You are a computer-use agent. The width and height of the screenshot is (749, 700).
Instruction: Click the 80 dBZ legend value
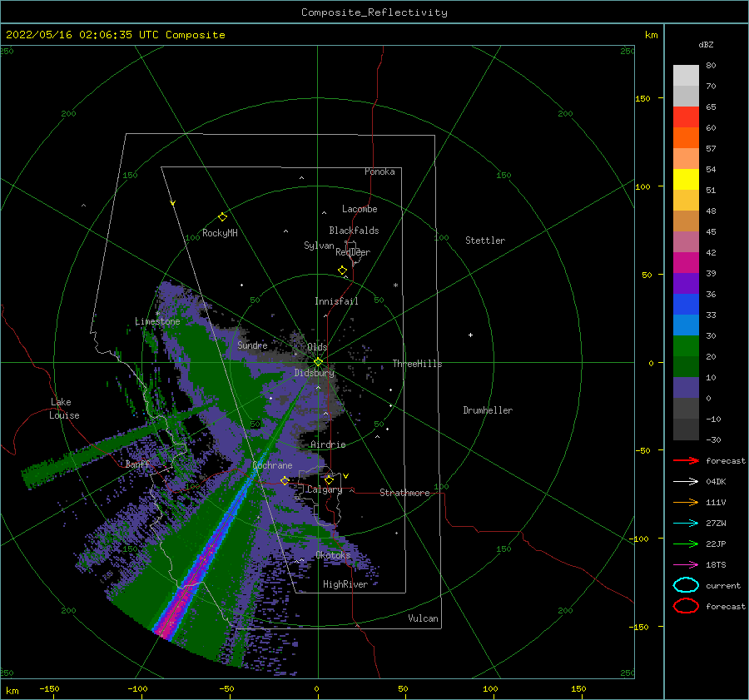tap(711, 66)
